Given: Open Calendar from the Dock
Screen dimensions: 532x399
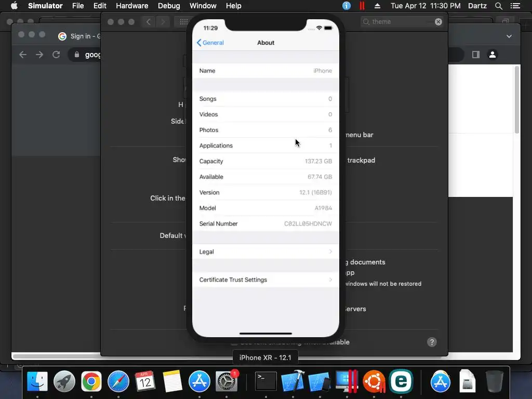Looking at the screenshot, I should point(145,381).
